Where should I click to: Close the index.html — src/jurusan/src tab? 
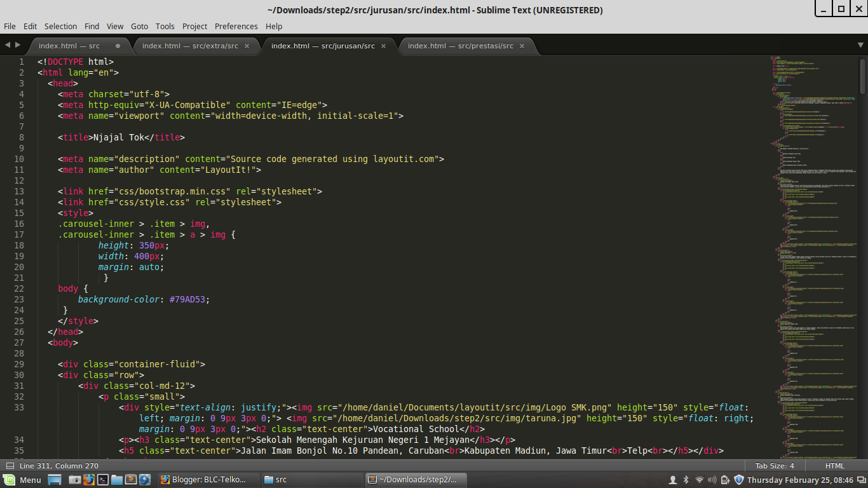(383, 46)
